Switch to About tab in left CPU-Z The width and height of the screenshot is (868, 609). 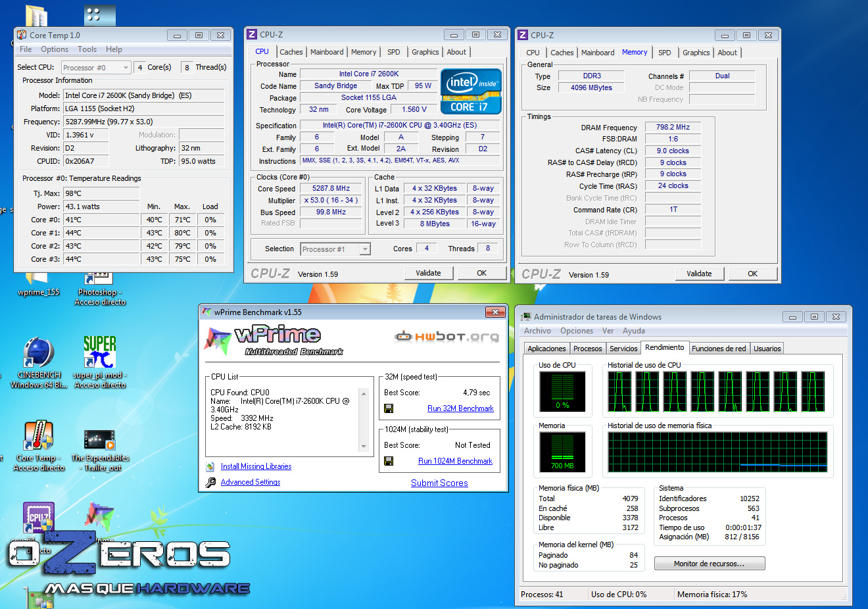point(456,52)
